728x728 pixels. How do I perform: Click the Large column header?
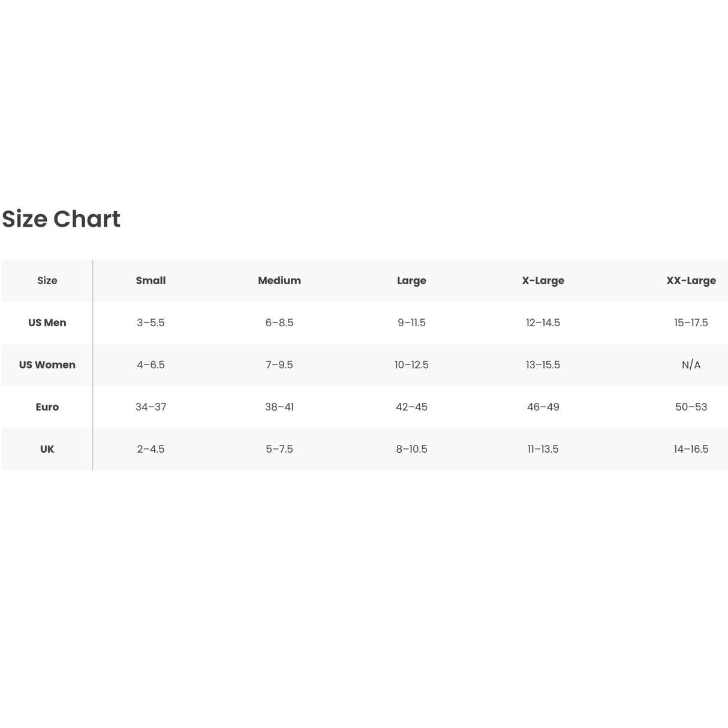tap(411, 281)
